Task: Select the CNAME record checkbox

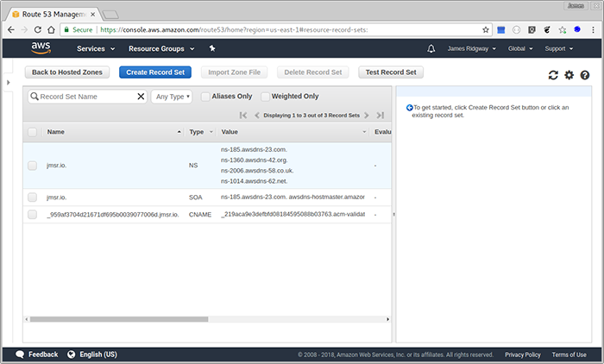Action: point(33,214)
